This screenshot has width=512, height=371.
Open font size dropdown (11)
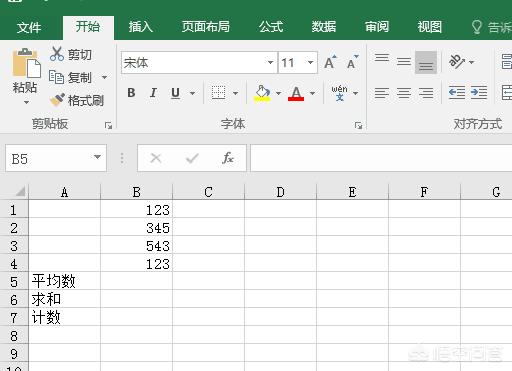pos(310,62)
